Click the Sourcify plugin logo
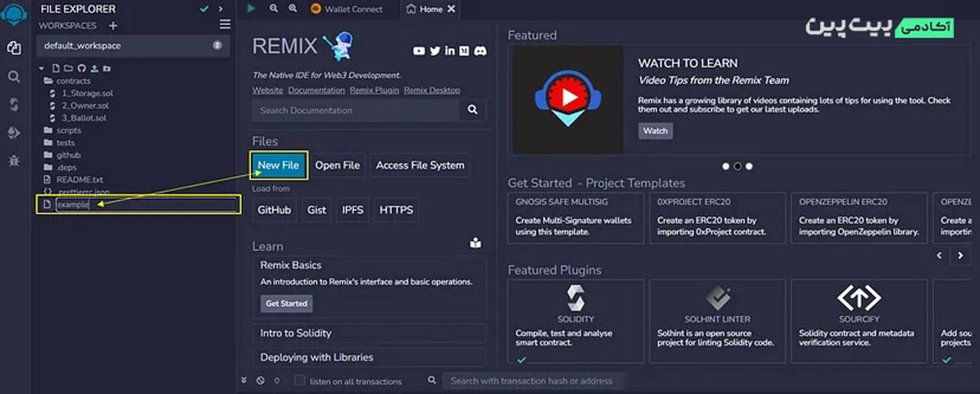The image size is (980, 394). tap(859, 297)
